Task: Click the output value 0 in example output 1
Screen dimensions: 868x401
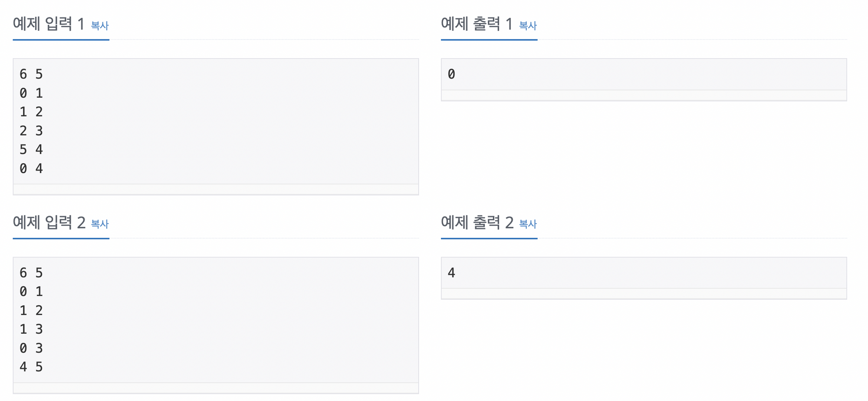Action: click(x=451, y=74)
